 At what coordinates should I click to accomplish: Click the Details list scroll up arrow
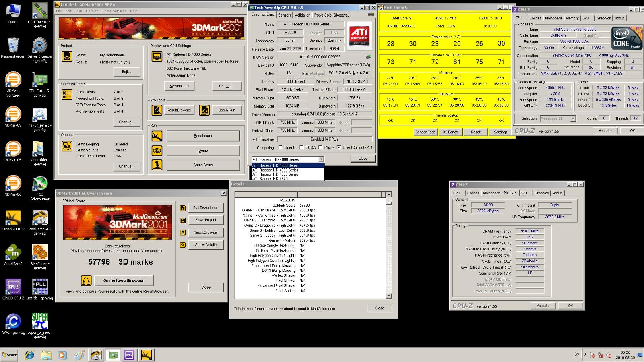[x=389, y=194]
